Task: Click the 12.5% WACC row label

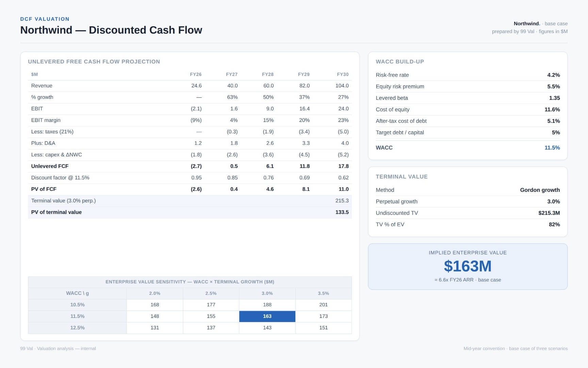Action: pos(77,328)
